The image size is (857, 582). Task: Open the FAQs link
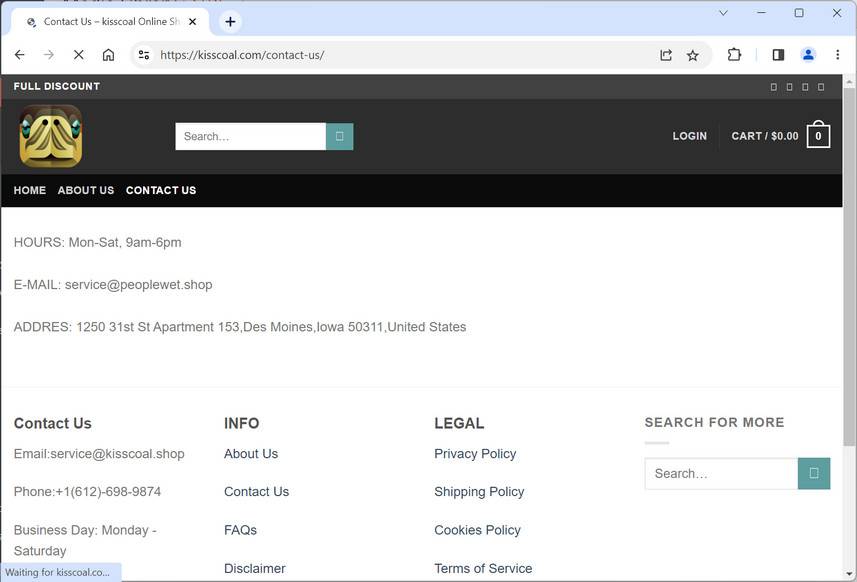coord(240,529)
